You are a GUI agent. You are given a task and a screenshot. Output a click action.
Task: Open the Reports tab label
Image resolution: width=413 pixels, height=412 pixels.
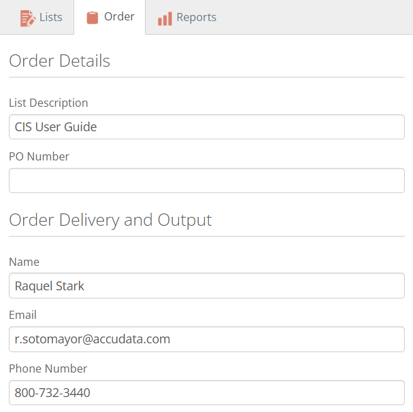coord(196,17)
